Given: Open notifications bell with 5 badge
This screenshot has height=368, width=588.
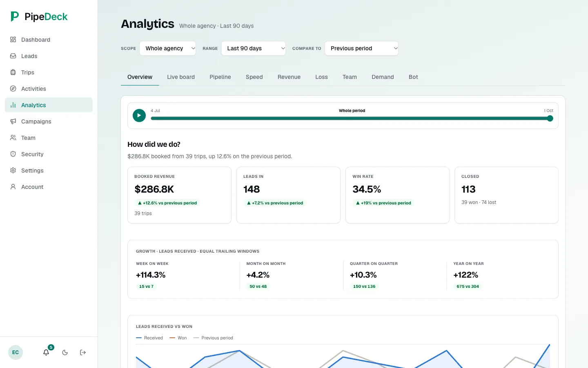Looking at the screenshot, I should click(x=47, y=352).
